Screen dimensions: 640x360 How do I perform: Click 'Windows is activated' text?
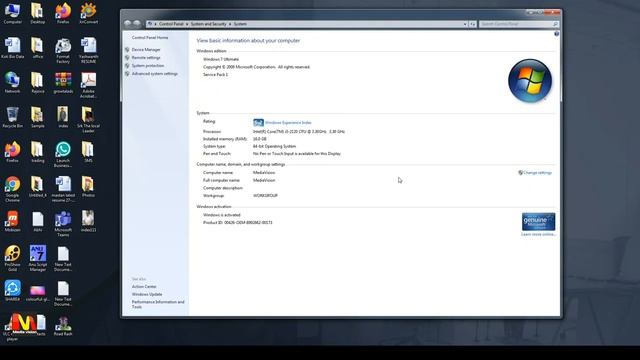tap(222, 215)
